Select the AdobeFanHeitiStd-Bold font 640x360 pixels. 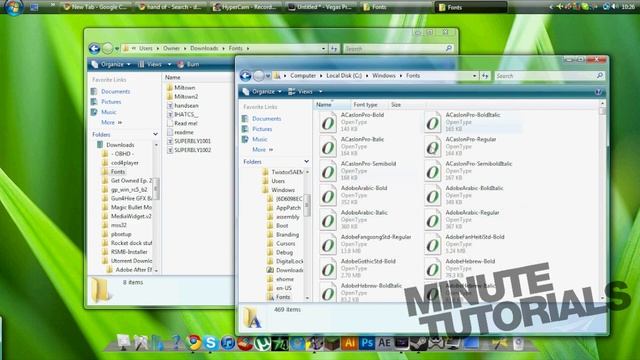click(x=473, y=244)
